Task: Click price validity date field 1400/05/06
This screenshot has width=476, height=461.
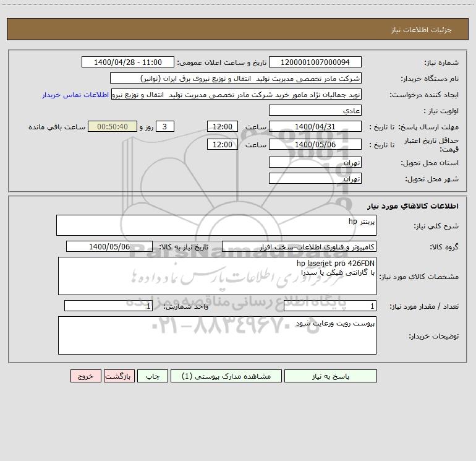Action: pyautogui.click(x=315, y=144)
